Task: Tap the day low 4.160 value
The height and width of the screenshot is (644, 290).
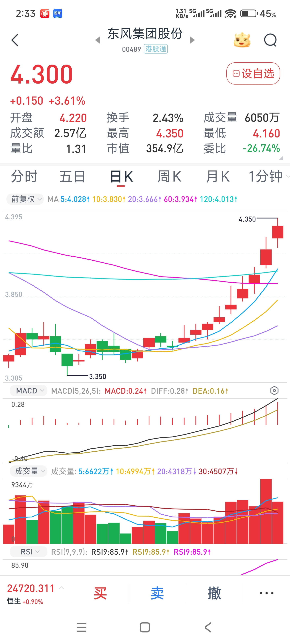Action: [x=266, y=133]
